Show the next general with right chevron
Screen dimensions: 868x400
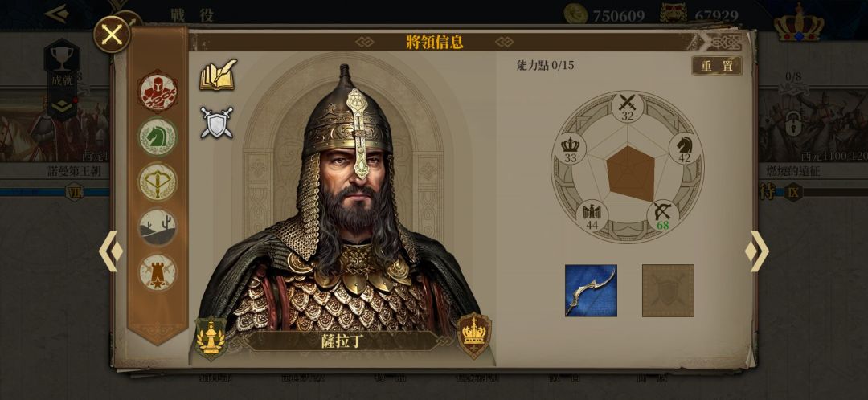(x=757, y=251)
